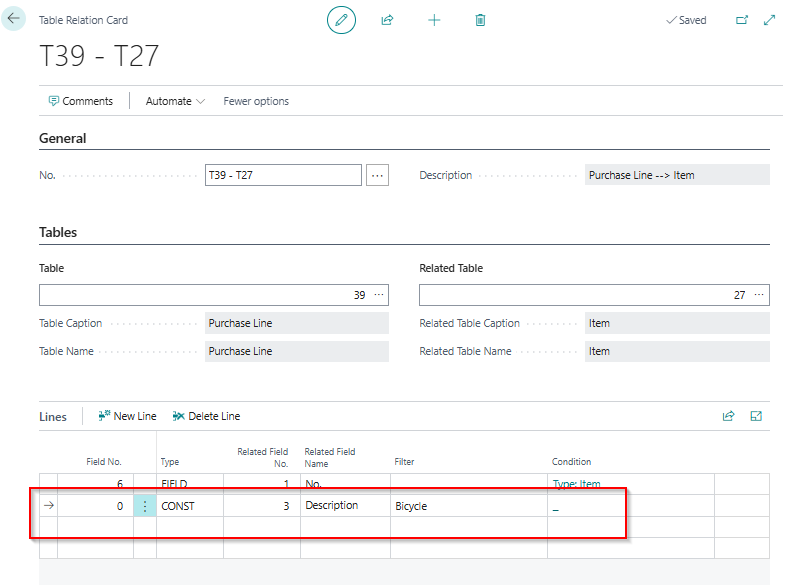Add a New Line in Lines
Image resolution: width=810 pixels, height=585 pixels.
128,416
